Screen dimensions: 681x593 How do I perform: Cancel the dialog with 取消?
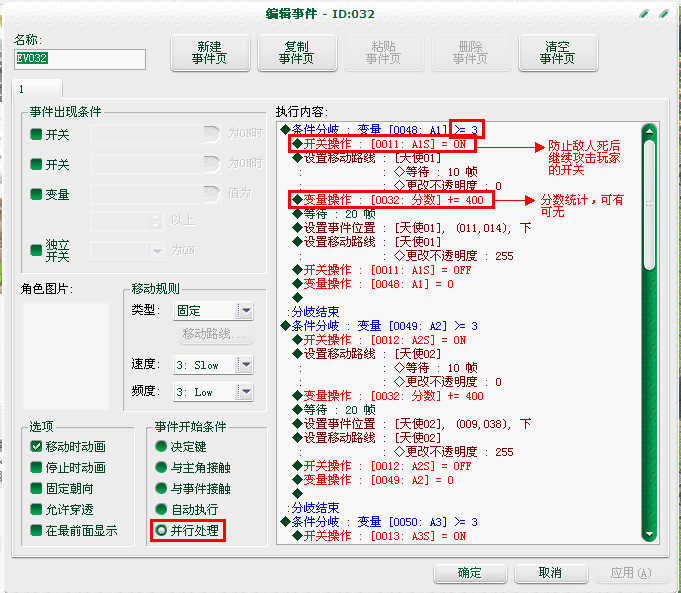[x=551, y=573]
